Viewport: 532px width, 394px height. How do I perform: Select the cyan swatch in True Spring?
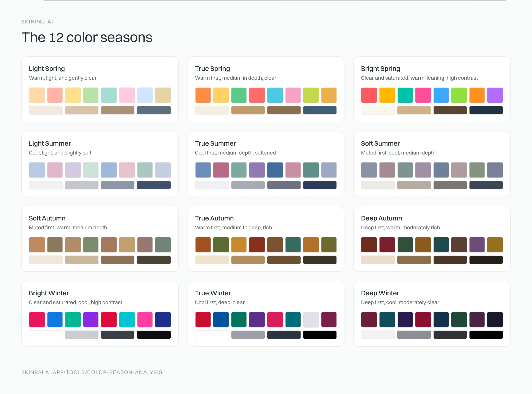coord(275,95)
